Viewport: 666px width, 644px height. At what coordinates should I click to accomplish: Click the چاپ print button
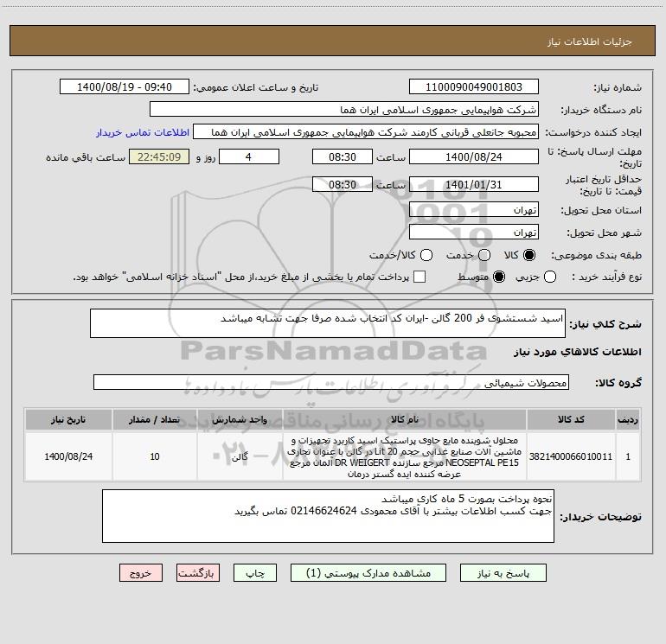(x=255, y=573)
